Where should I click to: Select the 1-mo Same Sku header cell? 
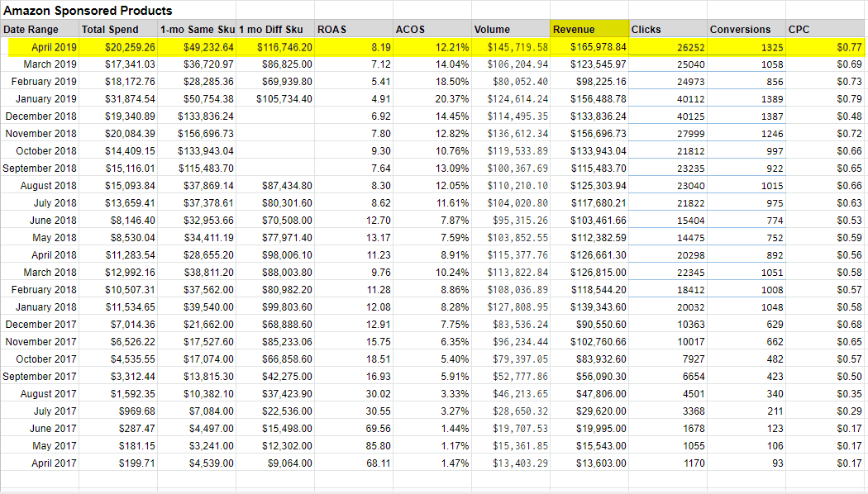pyautogui.click(x=197, y=29)
